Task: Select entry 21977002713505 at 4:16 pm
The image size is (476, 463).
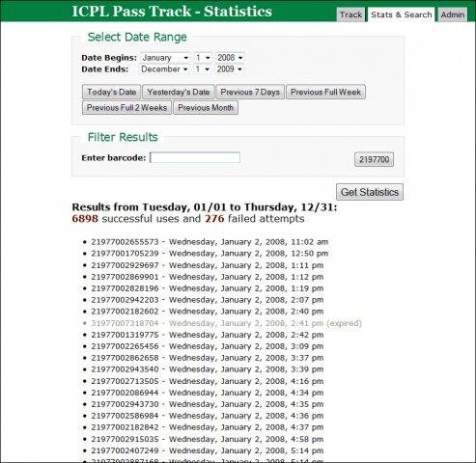Action: click(x=208, y=381)
